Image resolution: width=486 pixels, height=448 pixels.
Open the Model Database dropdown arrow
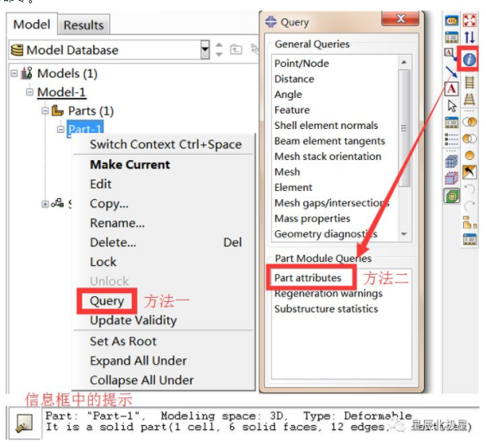pyautogui.click(x=205, y=50)
